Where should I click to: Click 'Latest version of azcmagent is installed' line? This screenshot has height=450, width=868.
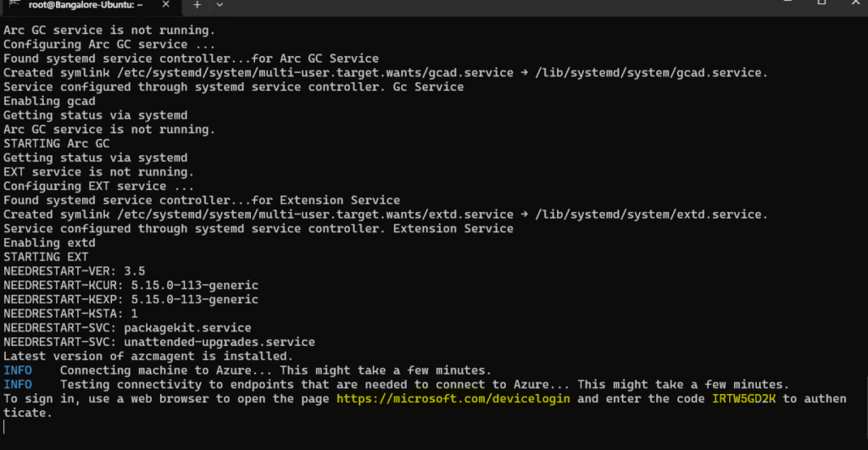click(148, 356)
